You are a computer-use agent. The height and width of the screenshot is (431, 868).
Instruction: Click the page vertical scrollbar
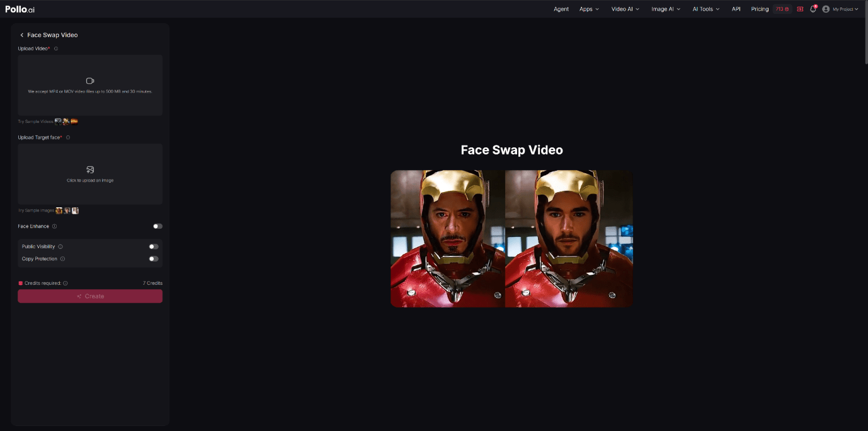[x=865, y=32]
